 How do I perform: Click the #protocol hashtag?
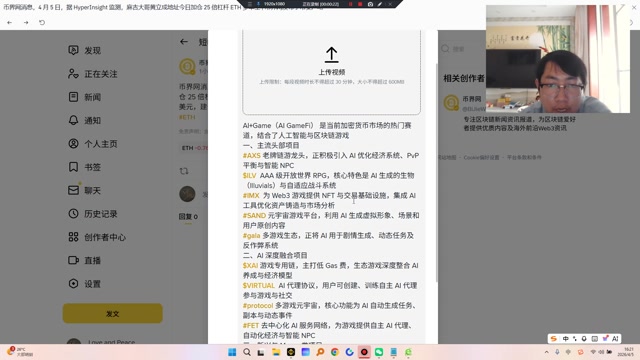pyautogui.click(x=258, y=305)
